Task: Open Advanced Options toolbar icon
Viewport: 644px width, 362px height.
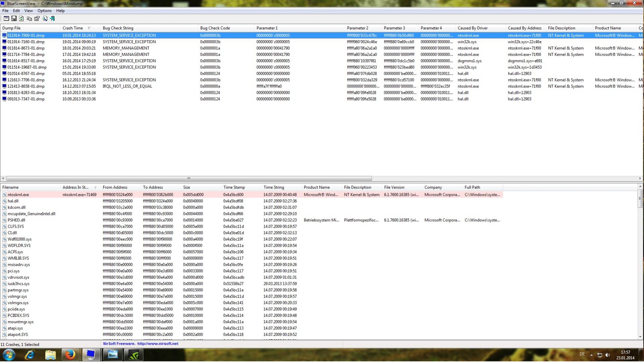Action: pos(6,19)
